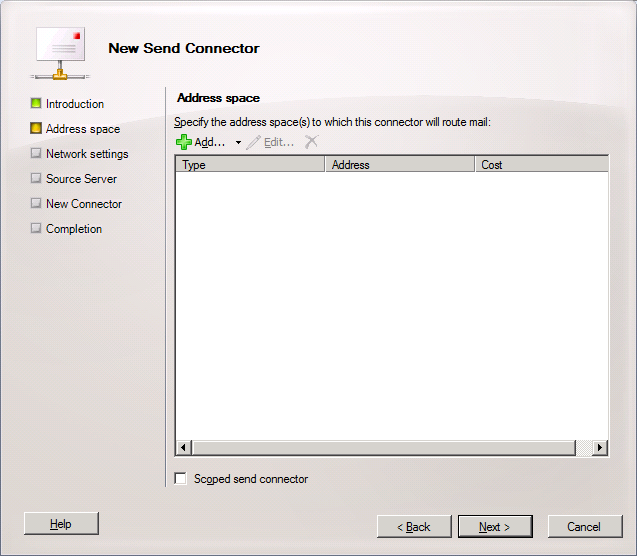The width and height of the screenshot is (637, 556).
Task: Click the Network settings step indicator icon
Action: click(36, 154)
